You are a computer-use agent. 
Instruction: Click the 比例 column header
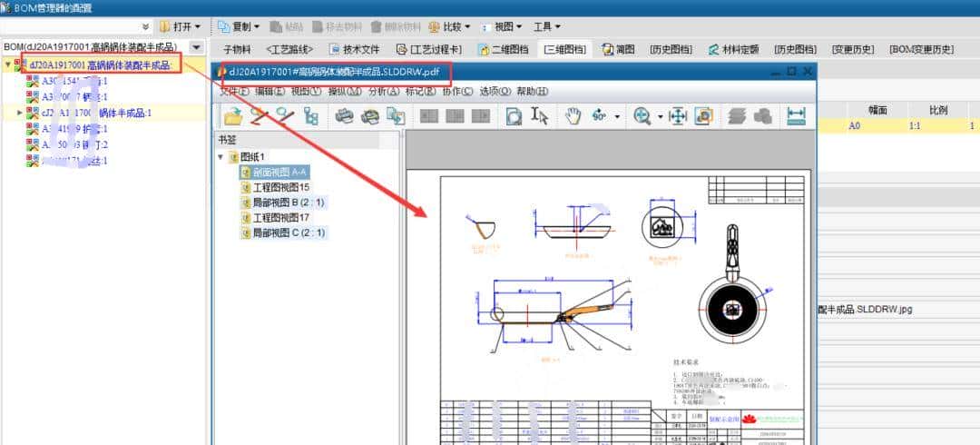click(938, 110)
